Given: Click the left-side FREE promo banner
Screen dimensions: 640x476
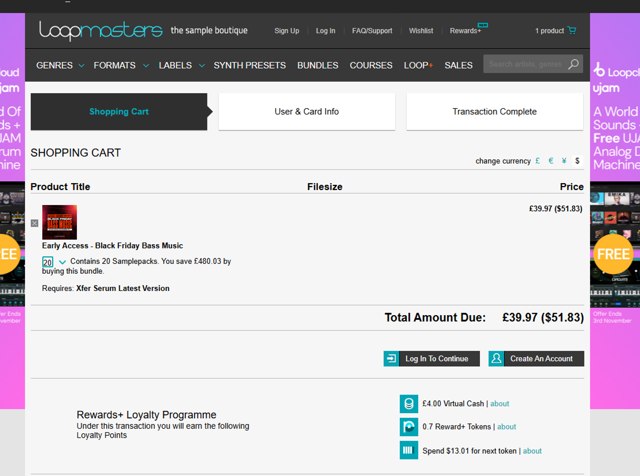Looking at the screenshot, I should click(12, 211).
